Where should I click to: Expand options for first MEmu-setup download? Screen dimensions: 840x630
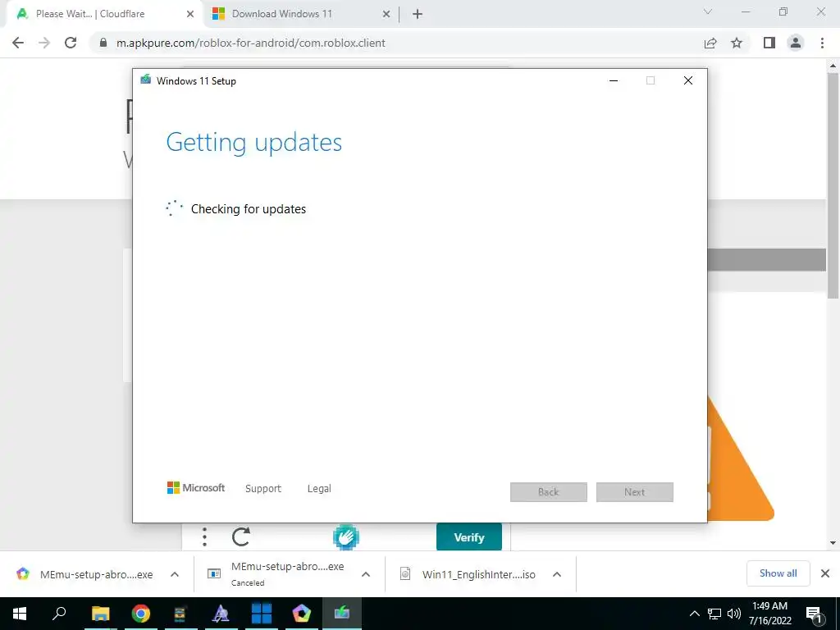coord(175,574)
